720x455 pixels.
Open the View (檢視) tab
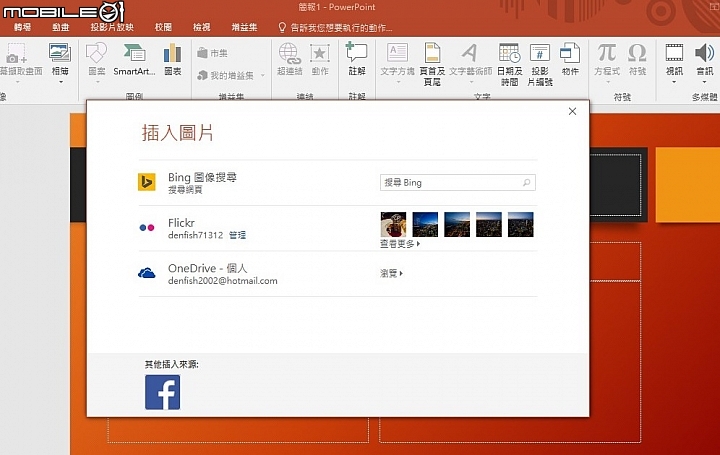click(202, 28)
